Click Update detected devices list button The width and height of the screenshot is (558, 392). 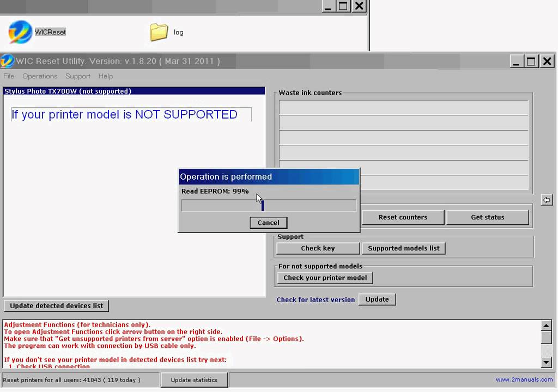(x=57, y=305)
